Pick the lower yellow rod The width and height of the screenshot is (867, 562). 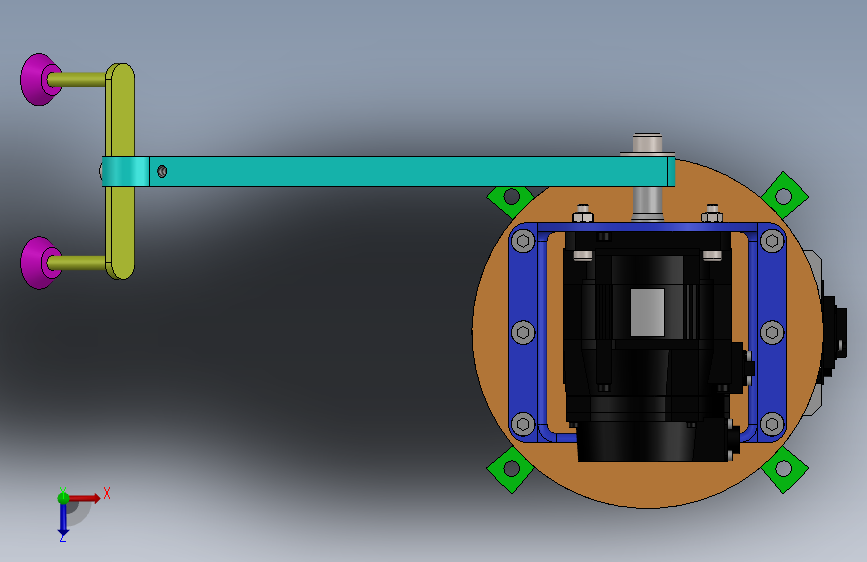coord(77,263)
